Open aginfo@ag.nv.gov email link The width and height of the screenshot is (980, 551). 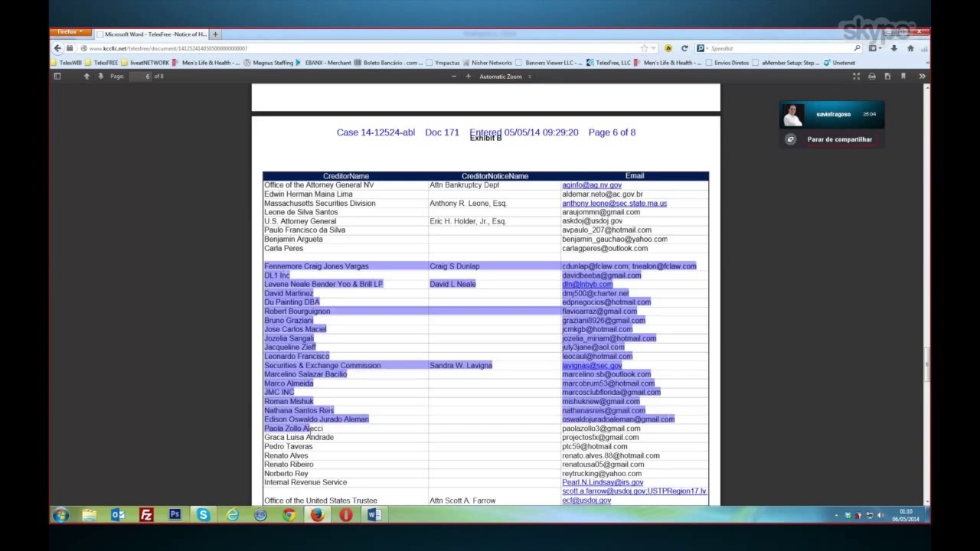click(592, 185)
